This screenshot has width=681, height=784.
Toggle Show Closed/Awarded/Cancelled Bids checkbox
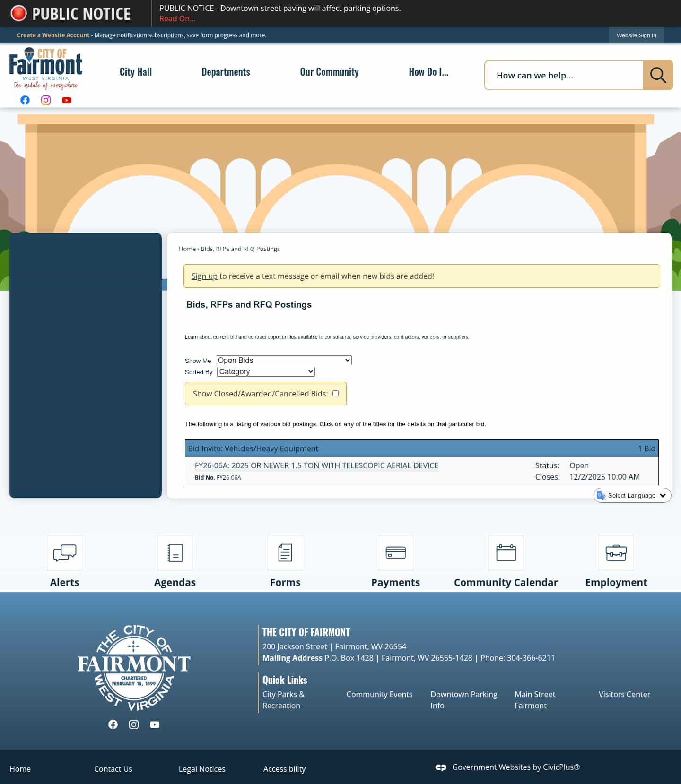(336, 393)
